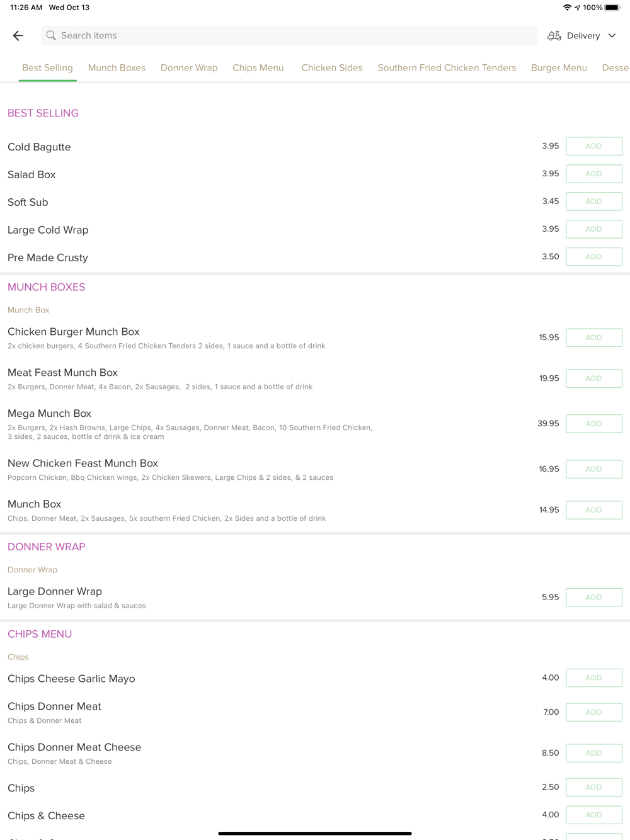The height and width of the screenshot is (840, 630).
Task: Add Pre Made Crusty to order
Action: point(593,257)
